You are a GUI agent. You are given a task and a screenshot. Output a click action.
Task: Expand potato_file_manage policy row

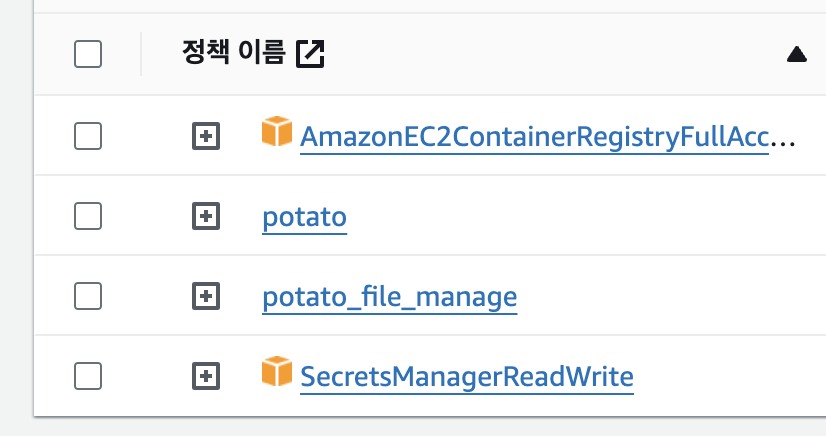click(205, 295)
